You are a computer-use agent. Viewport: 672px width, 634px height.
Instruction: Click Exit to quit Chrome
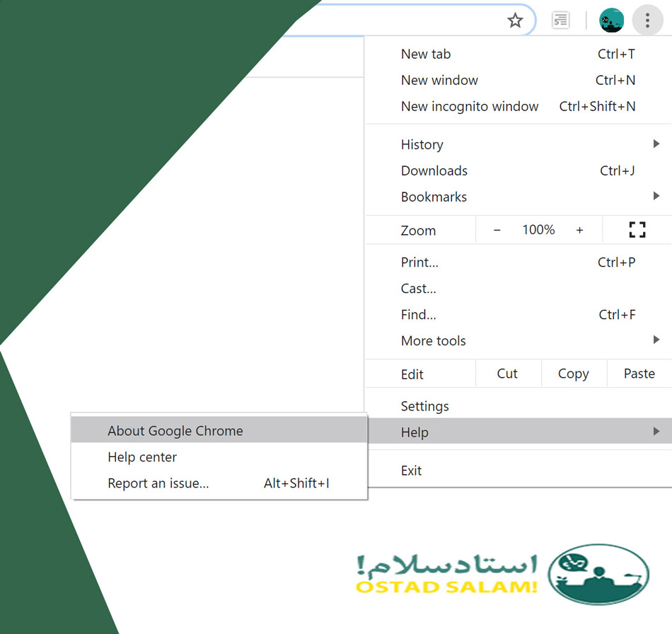[411, 471]
